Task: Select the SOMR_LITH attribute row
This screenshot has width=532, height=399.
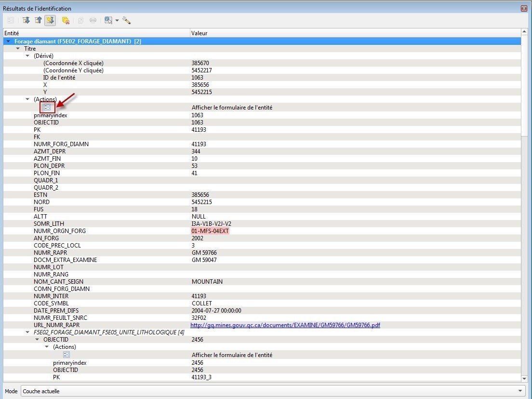Action: pos(262,224)
